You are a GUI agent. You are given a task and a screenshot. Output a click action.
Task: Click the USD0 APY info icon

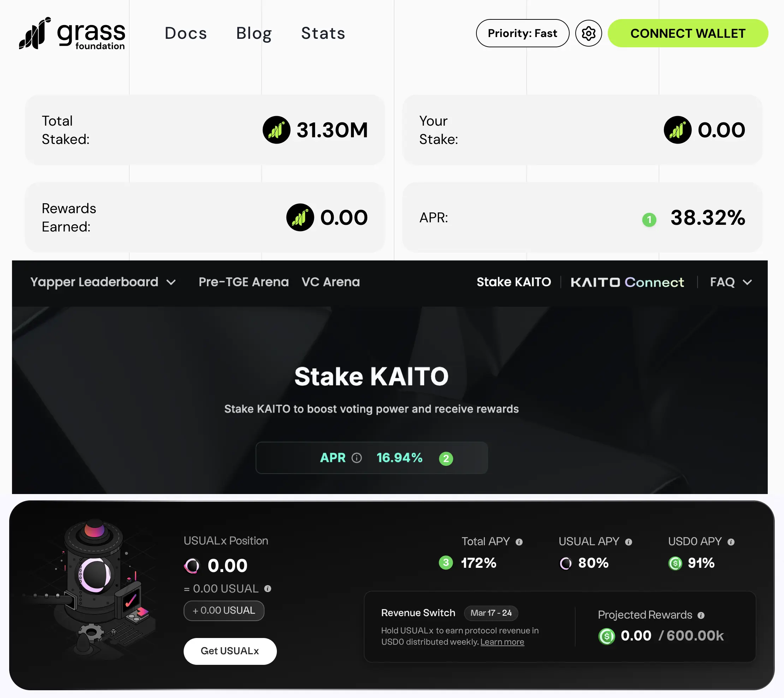731,542
